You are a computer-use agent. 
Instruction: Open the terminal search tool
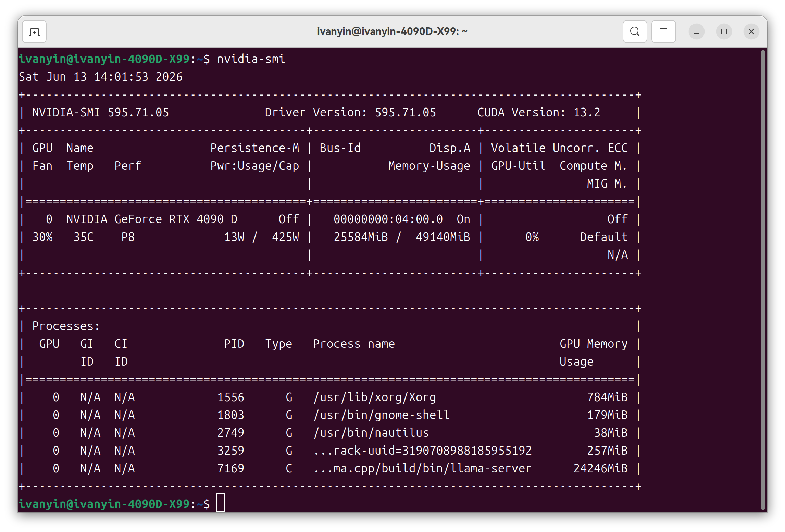(x=635, y=32)
